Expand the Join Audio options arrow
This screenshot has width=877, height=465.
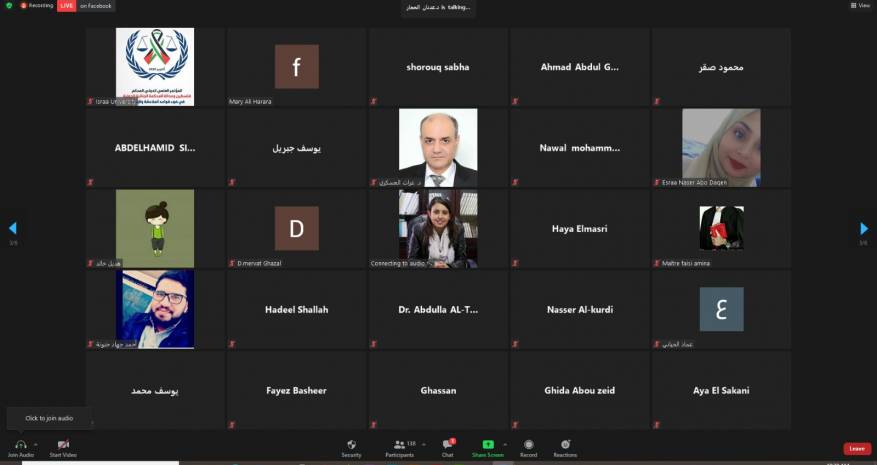(36, 444)
